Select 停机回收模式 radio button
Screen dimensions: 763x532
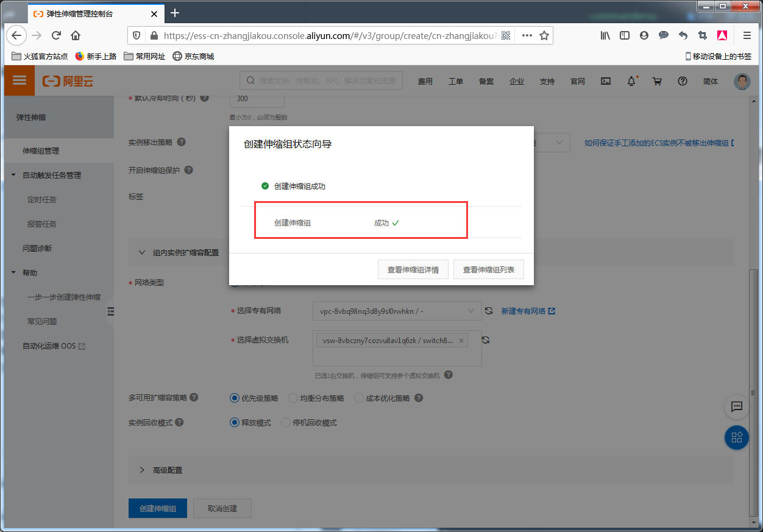285,422
